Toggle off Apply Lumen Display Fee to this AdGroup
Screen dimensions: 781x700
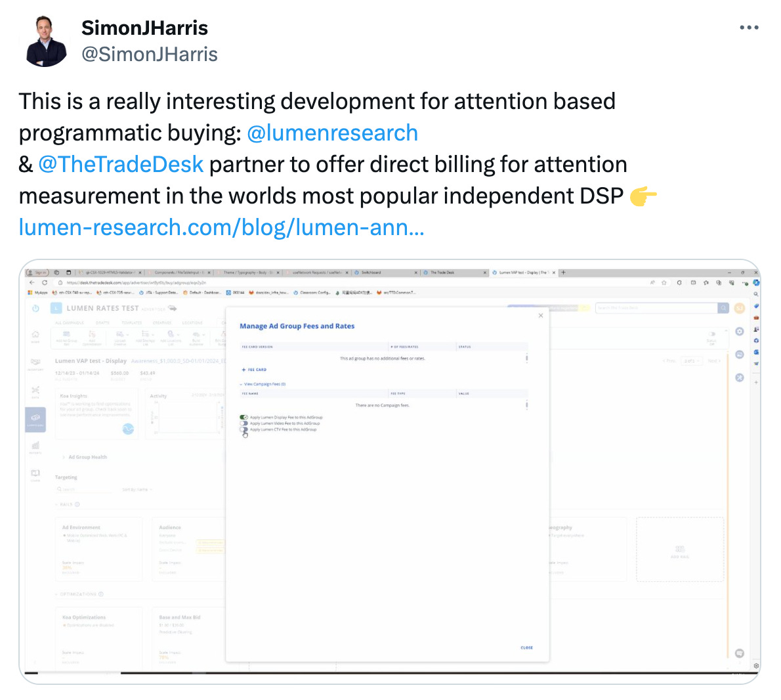[x=243, y=417]
